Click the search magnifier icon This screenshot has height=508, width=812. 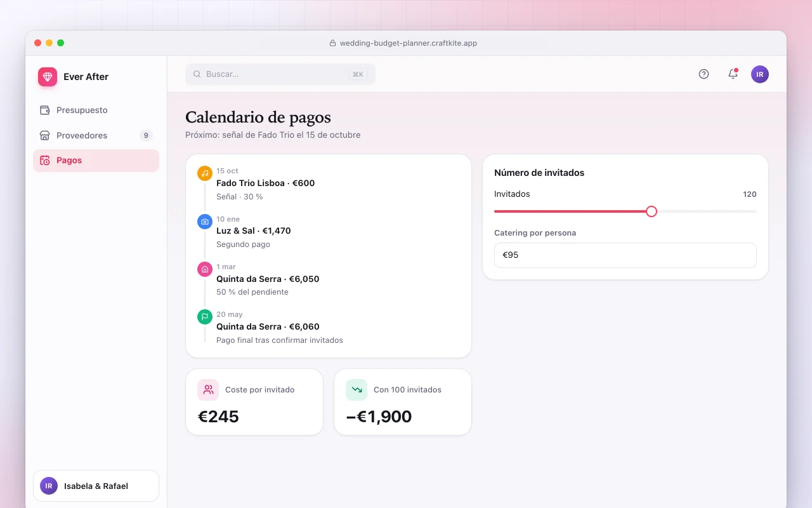197,74
